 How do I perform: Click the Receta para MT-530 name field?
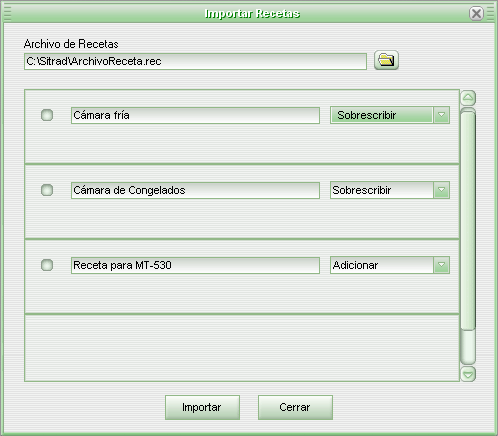click(195, 265)
